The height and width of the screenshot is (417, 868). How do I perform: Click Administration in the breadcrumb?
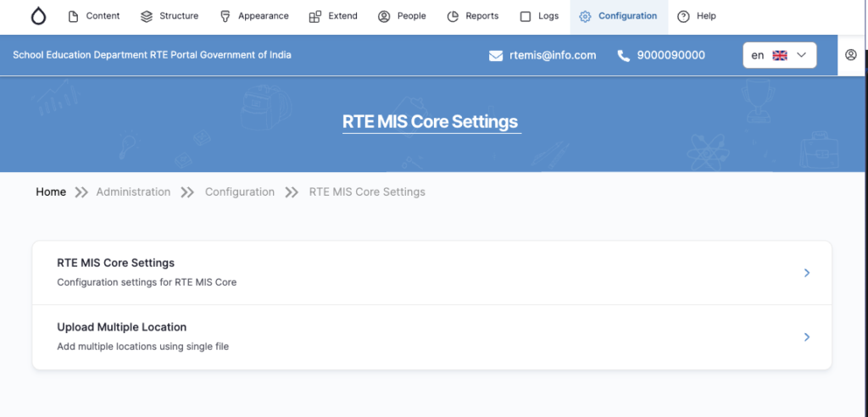(x=133, y=192)
